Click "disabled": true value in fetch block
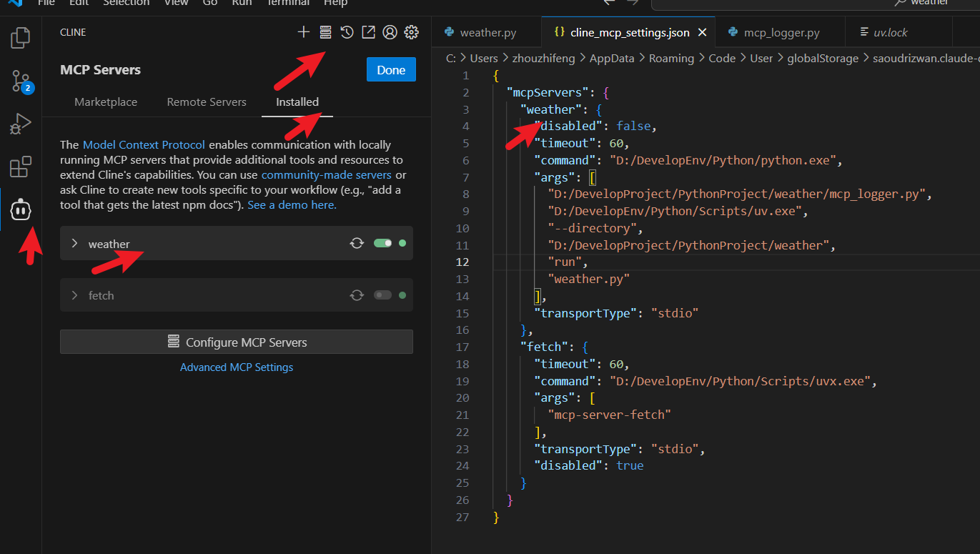Screen dimensions: 980x554 tap(630, 466)
